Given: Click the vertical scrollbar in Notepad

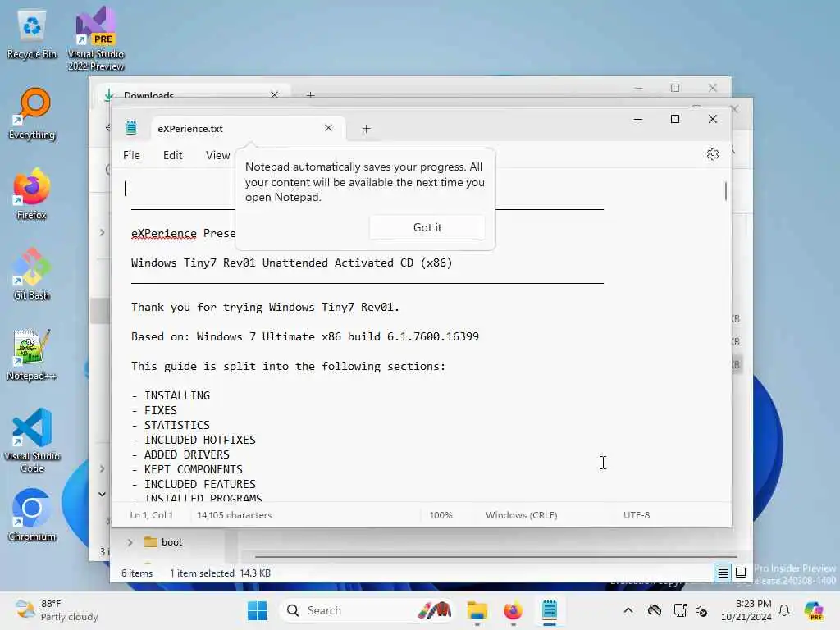Looking at the screenshot, I should click(x=726, y=190).
